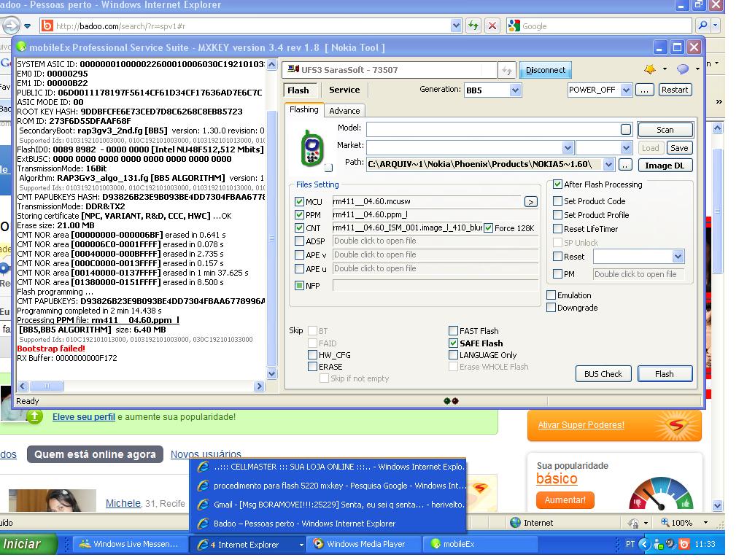Click the MCU file arrow button

pos(531,202)
